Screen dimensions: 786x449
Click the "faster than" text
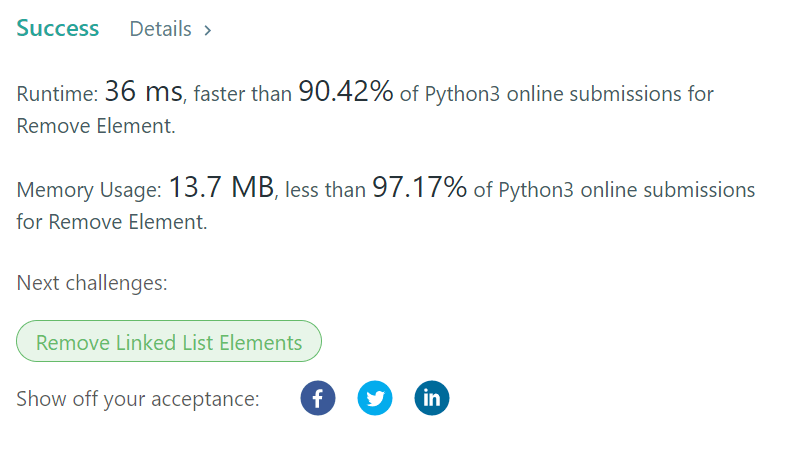[239, 95]
